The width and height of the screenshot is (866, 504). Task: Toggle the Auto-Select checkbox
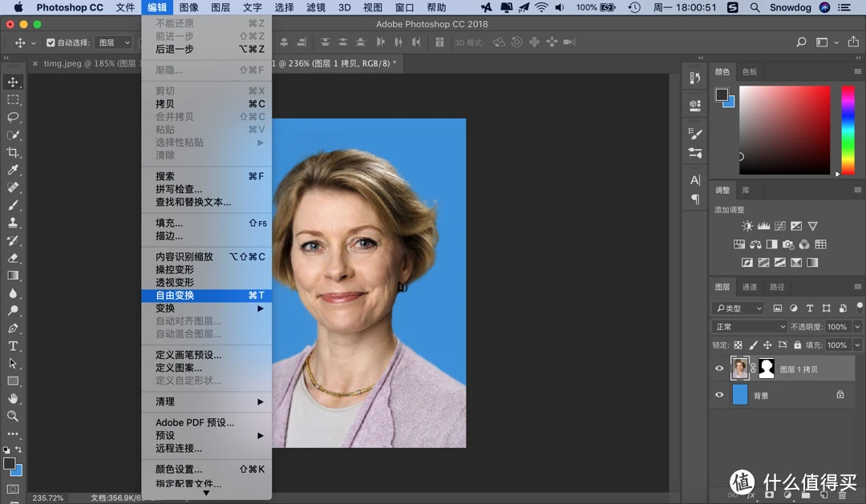[51, 42]
